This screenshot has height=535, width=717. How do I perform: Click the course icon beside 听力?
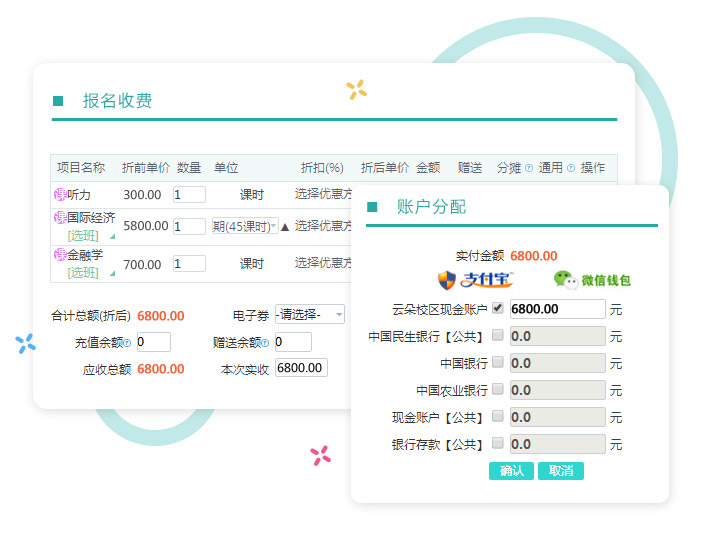[x=60, y=194]
